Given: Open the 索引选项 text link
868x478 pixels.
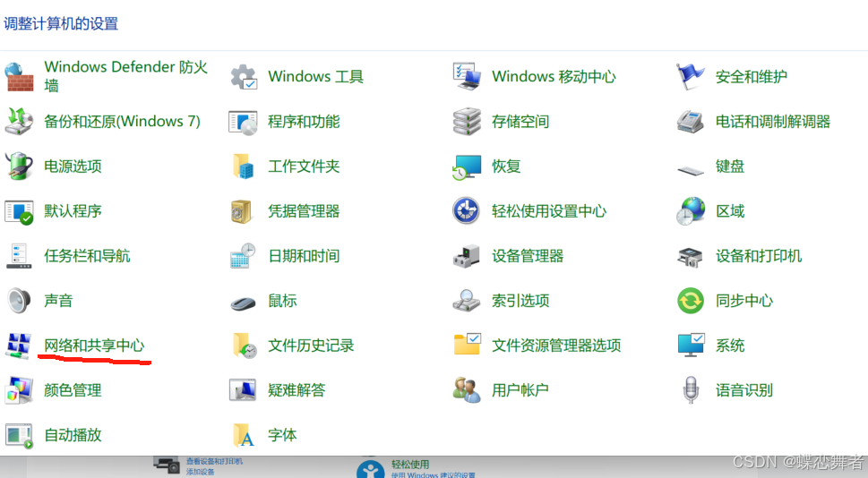Looking at the screenshot, I should click(x=520, y=301).
